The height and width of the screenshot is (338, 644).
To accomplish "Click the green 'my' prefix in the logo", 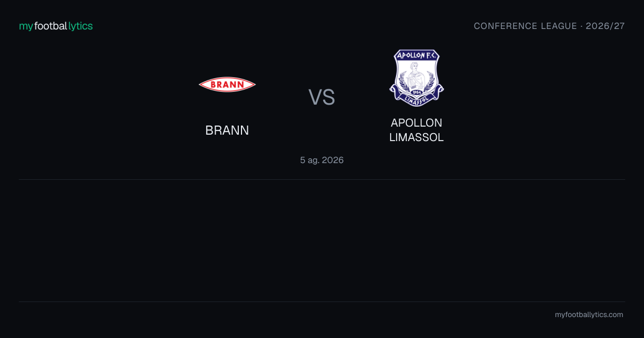I will (26, 27).
